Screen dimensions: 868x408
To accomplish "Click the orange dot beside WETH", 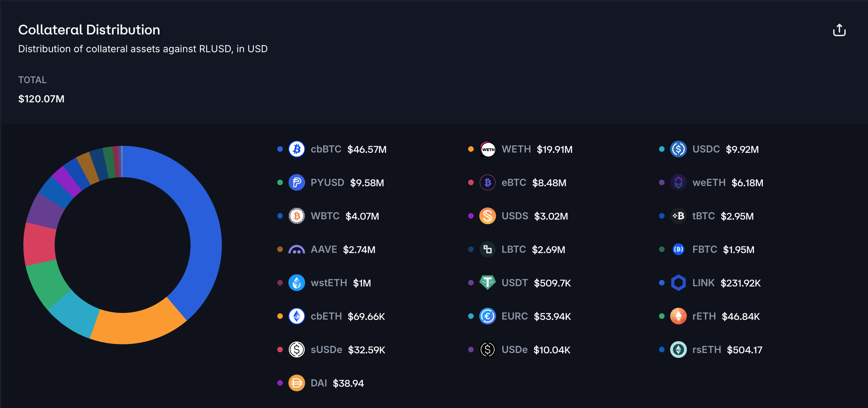I will [471, 149].
